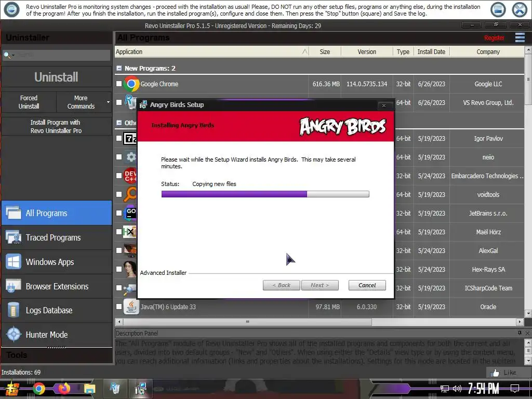Screen dimensions: 532x399
Task: Open the notification center tray icon
Action: point(515,389)
